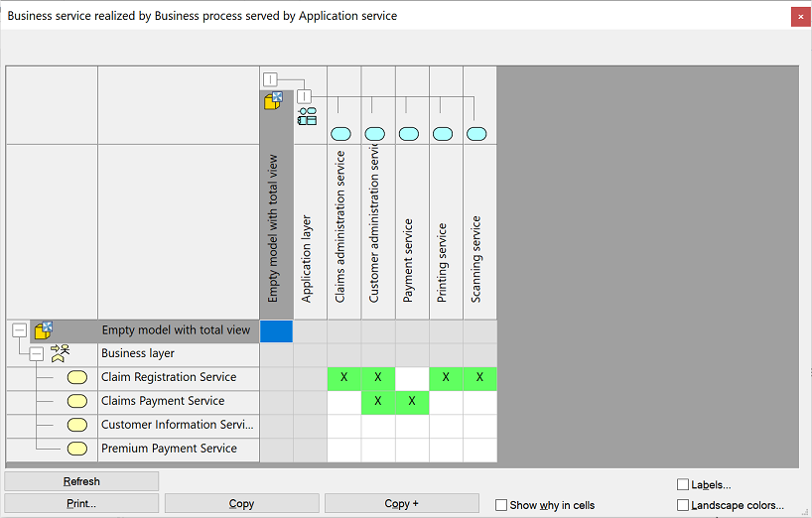This screenshot has width=812, height=518.
Task: Click the Claims Payment Service yellow icon
Action: point(77,401)
